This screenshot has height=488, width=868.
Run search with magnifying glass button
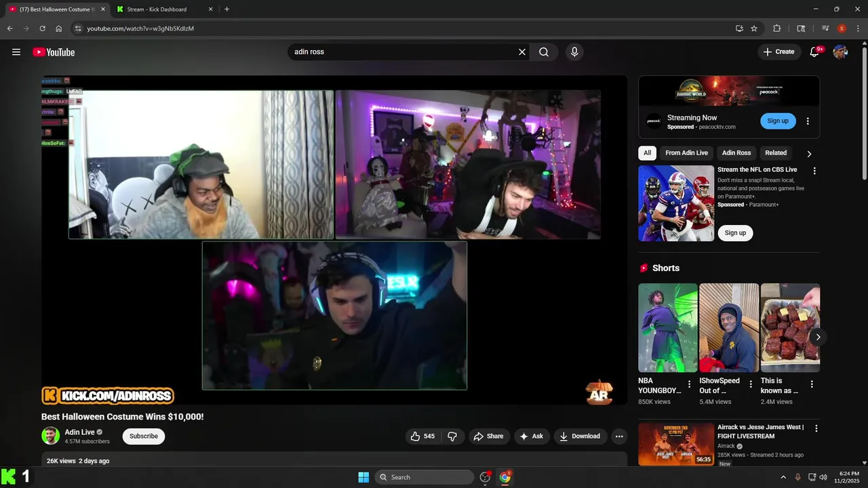pos(544,52)
